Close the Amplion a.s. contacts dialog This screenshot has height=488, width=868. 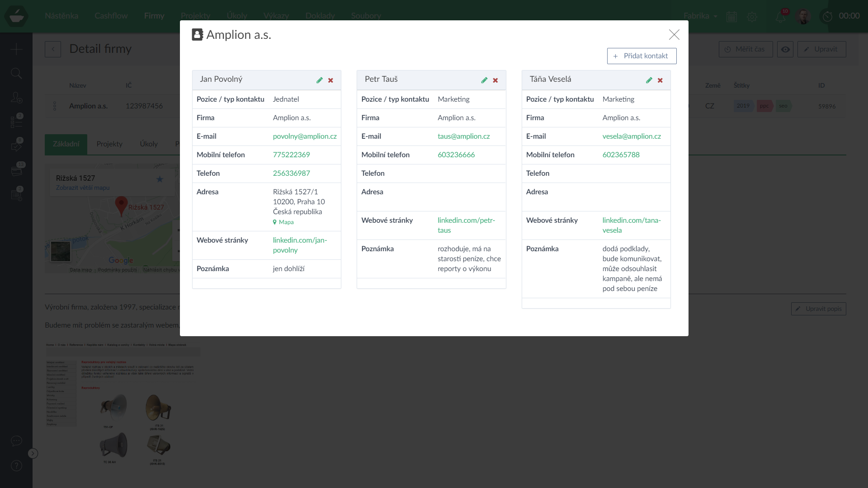(x=674, y=35)
